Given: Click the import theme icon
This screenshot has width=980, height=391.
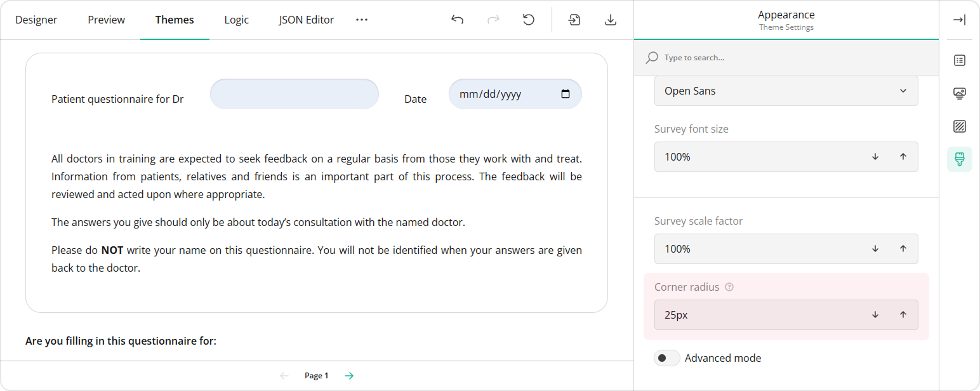Looking at the screenshot, I should tap(574, 20).
